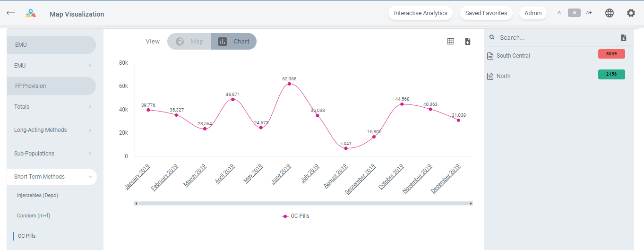Click the October 2019 axis label

pyautogui.click(x=391, y=177)
